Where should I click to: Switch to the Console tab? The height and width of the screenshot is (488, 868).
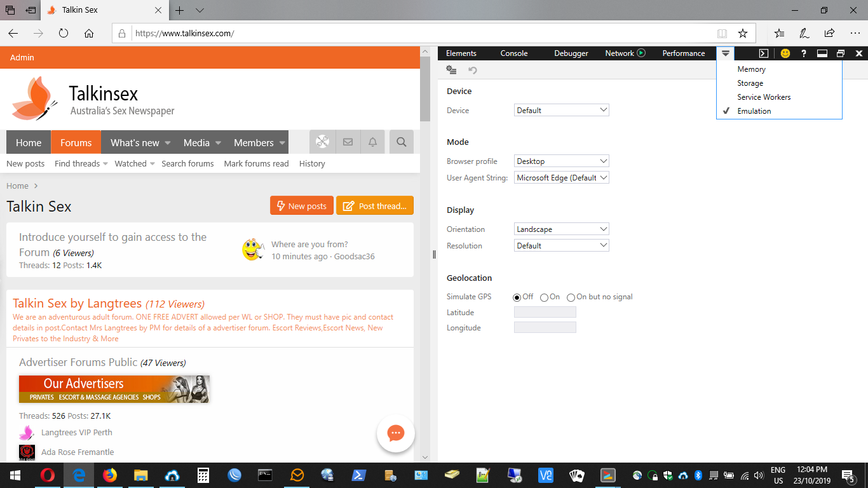click(513, 53)
